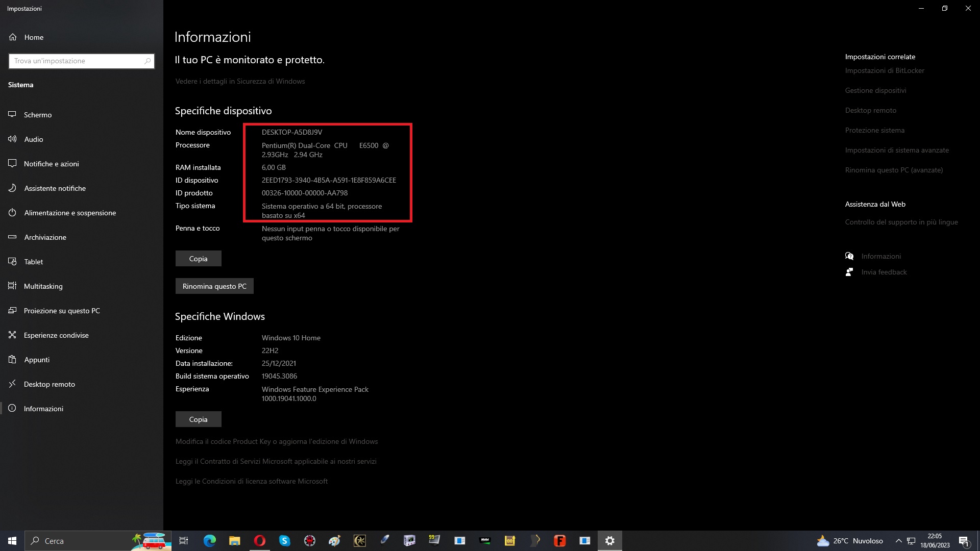Screen dimensions: 980x551
Task: Open Desktop remoto related settings link
Action: [871, 110]
